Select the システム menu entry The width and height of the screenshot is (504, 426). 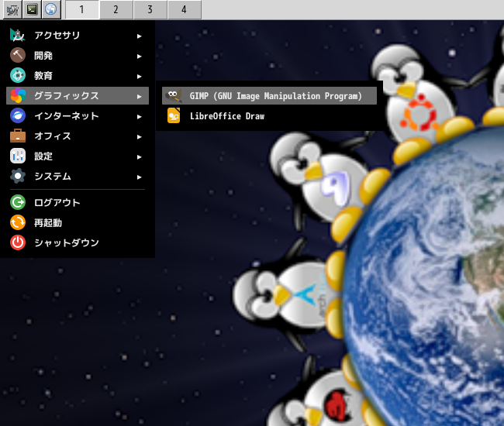[x=78, y=176]
